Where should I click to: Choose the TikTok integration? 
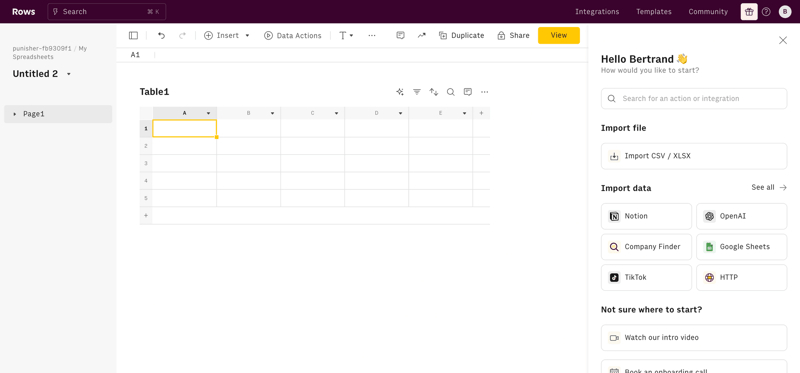pos(646,278)
